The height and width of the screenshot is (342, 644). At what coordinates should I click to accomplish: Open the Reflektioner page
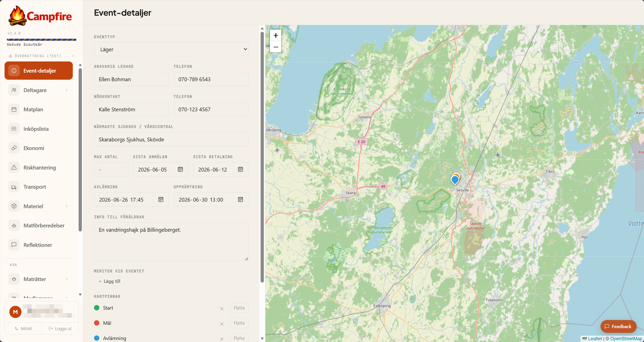(39, 245)
